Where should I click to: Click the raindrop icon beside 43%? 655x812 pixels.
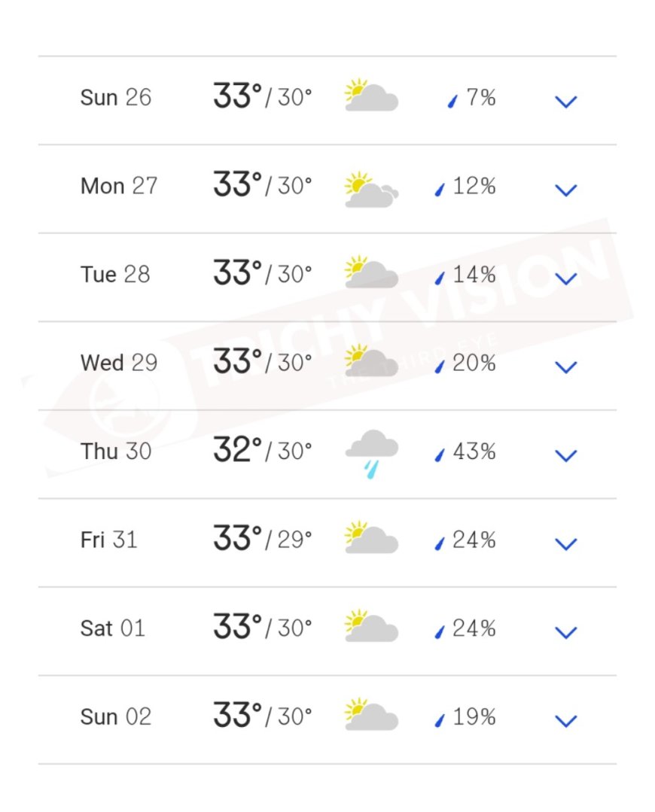point(440,455)
